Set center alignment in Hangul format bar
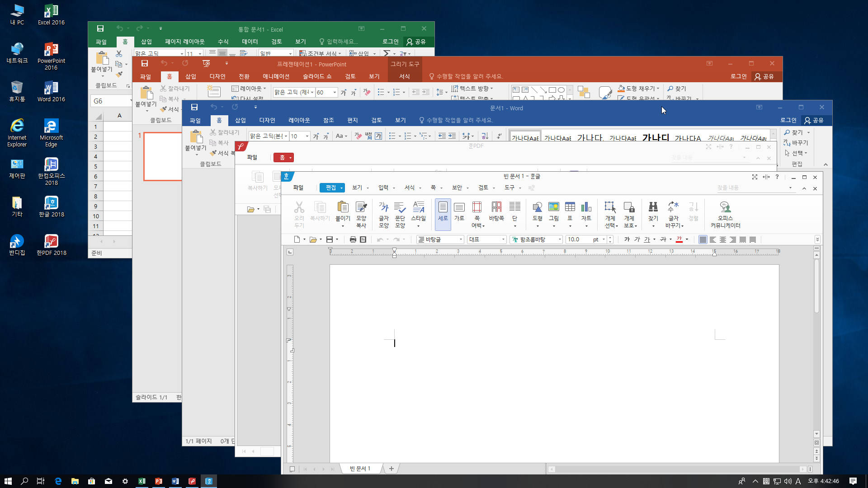Viewport: 868px width, 488px height. (x=723, y=239)
